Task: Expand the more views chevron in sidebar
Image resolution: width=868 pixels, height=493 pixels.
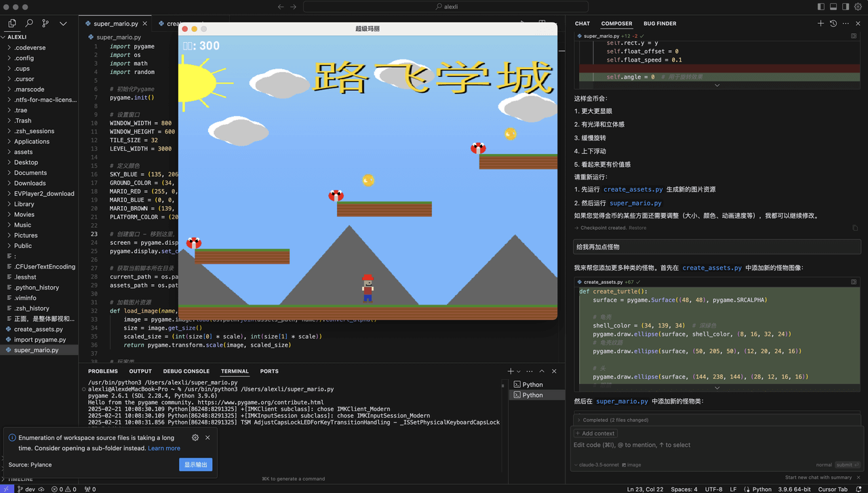Action: tap(63, 23)
